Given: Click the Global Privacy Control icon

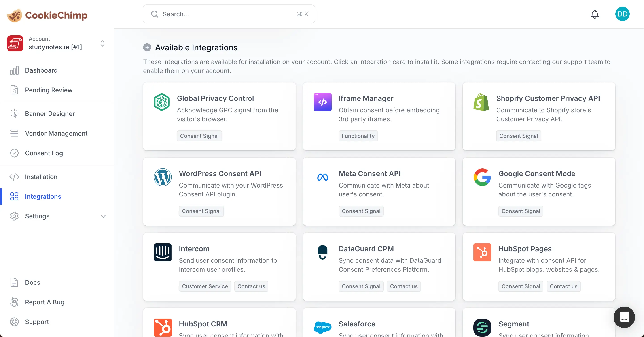Looking at the screenshot, I should click(x=162, y=102).
